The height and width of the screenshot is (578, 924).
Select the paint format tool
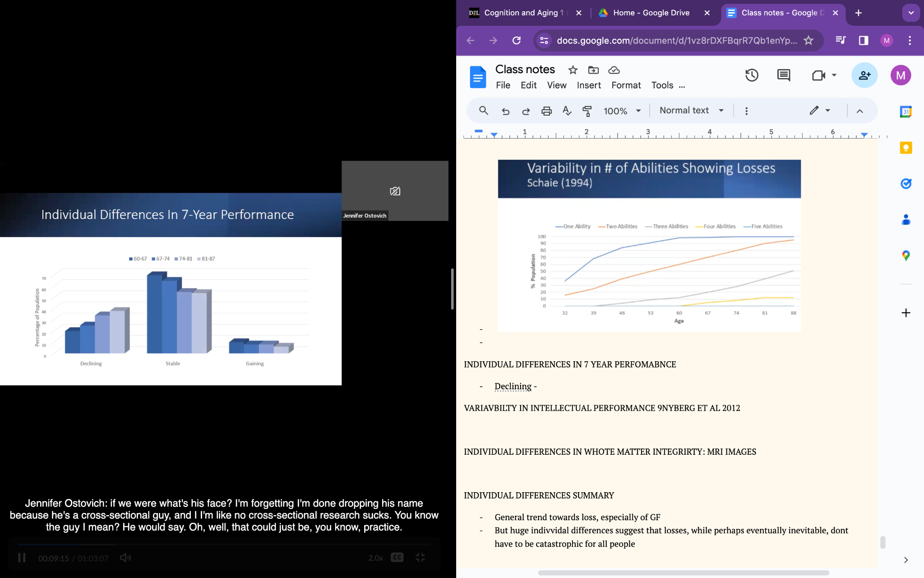587,111
